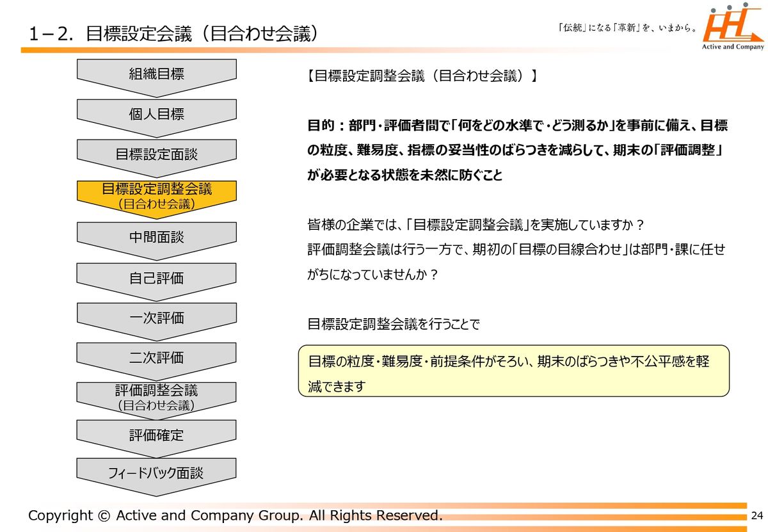Select the 評価確定 flow step

(x=157, y=435)
